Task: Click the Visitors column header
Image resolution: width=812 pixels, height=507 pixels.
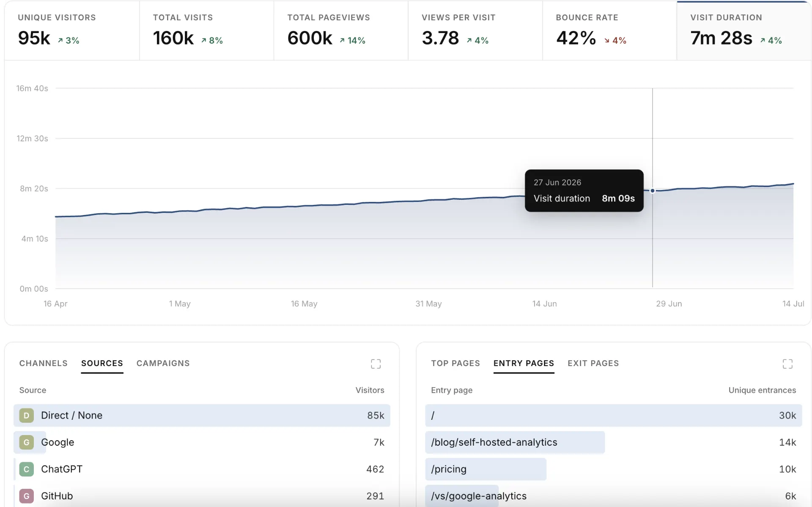Action: coord(370,390)
